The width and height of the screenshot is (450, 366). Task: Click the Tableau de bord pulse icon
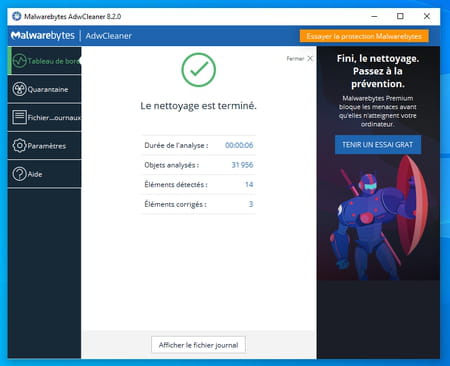click(20, 61)
